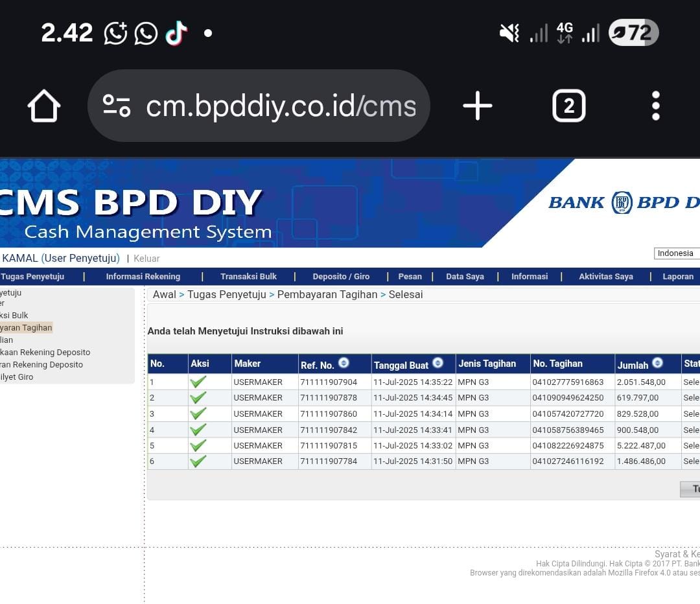Screen dimensions: 700x604
Task: Open a new browser tab with plus icon
Action: pyautogui.click(x=477, y=106)
